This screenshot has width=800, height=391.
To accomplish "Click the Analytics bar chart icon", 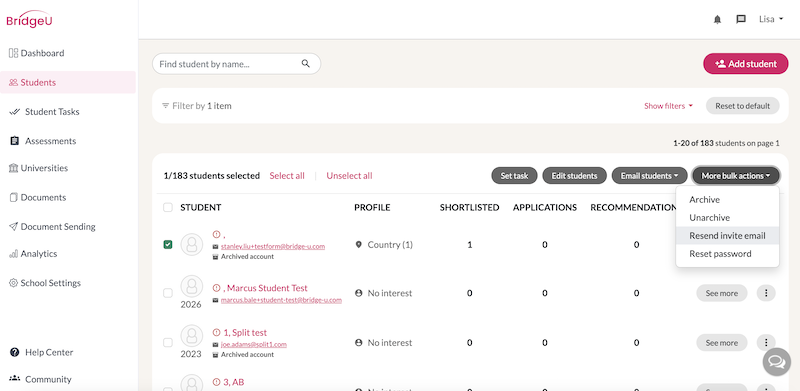I will pyautogui.click(x=14, y=254).
